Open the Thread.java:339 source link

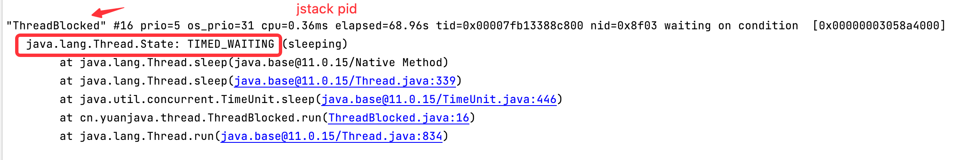(345, 81)
